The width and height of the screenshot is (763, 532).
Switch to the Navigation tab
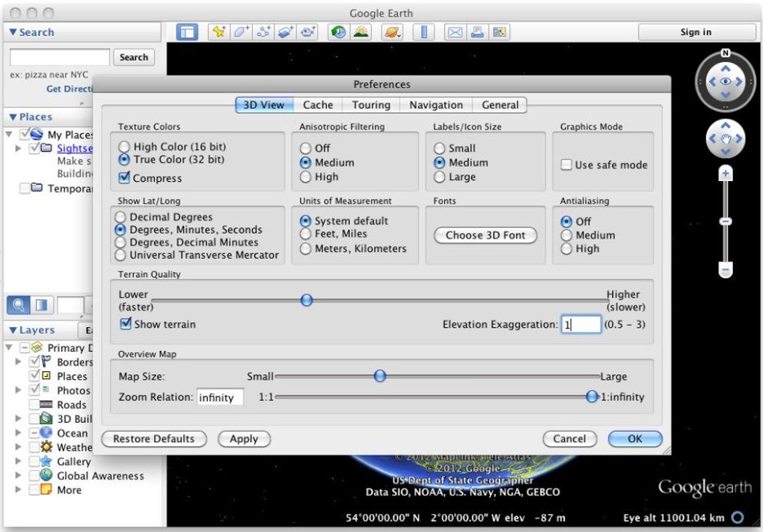(436, 105)
